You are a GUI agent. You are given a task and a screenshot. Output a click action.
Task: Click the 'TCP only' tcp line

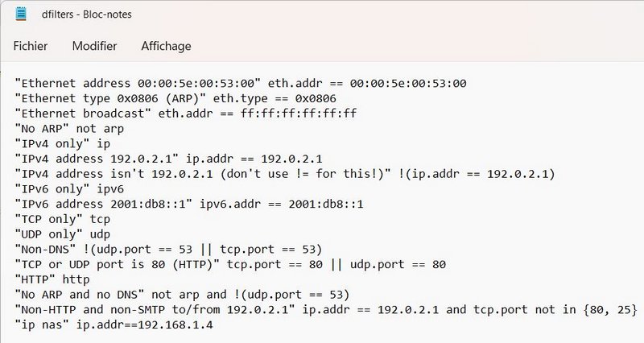point(63,219)
